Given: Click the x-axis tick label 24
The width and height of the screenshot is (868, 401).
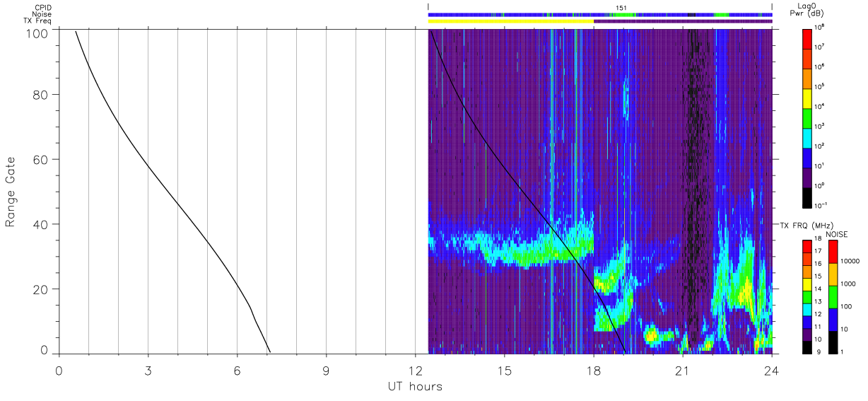Looking at the screenshot, I should [x=772, y=370].
